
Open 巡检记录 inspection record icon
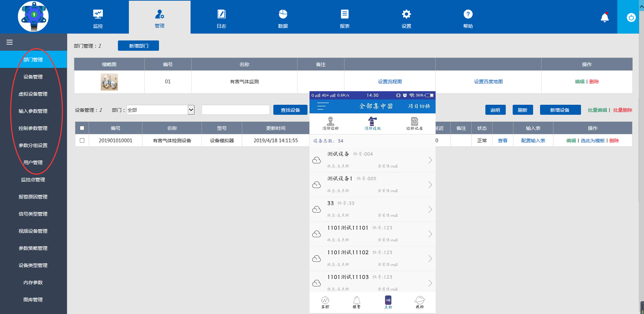pyautogui.click(x=414, y=123)
